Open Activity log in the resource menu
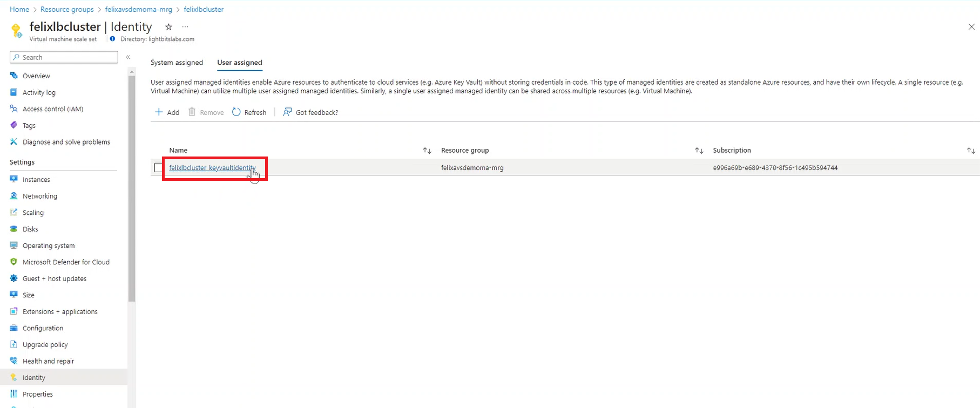This screenshot has width=980, height=408. 39,93
